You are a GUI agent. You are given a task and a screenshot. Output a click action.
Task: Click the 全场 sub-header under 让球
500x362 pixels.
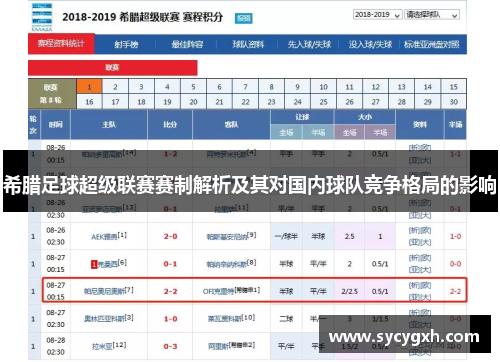click(x=286, y=132)
